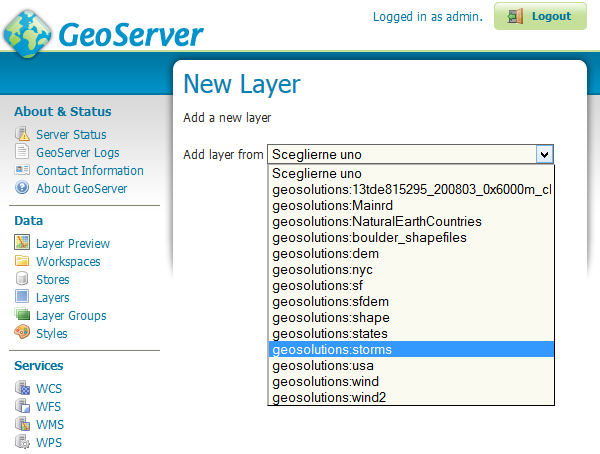Open the Layers page
Image resolution: width=600 pixels, height=454 pixels.
point(52,297)
